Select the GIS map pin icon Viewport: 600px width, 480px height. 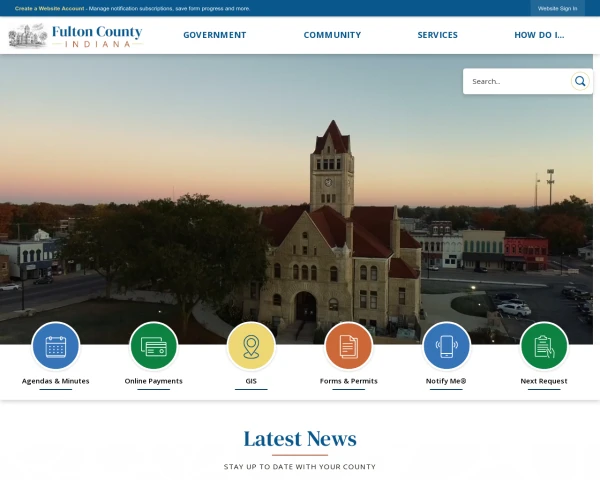point(251,346)
